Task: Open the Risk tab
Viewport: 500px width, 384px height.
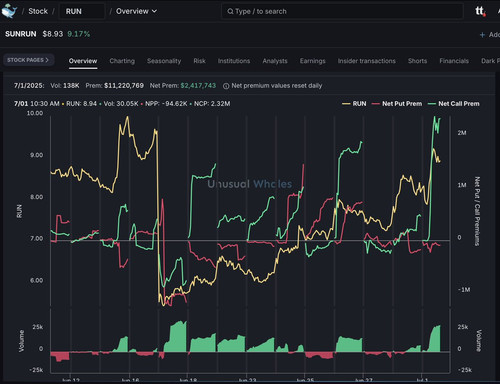Action: point(199,61)
